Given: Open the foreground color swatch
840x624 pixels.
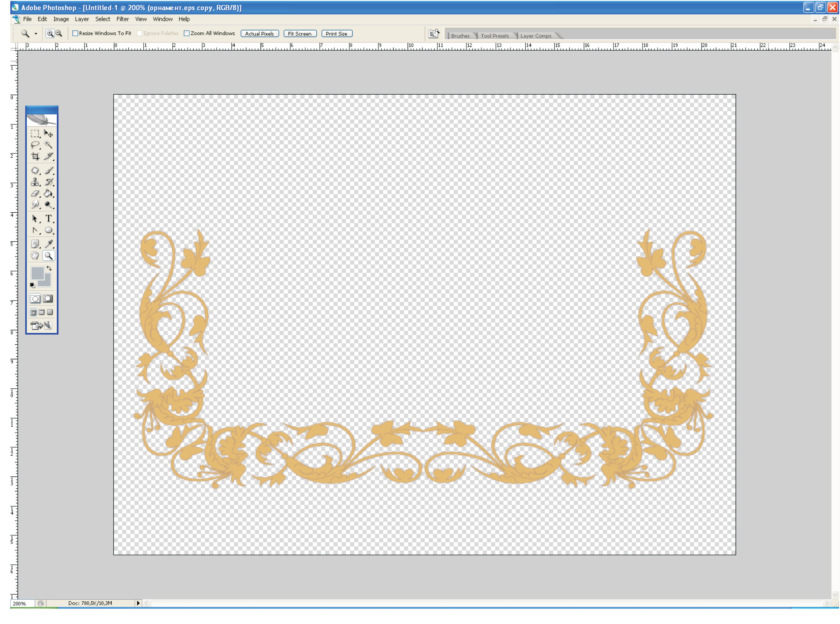Looking at the screenshot, I should (x=37, y=273).
